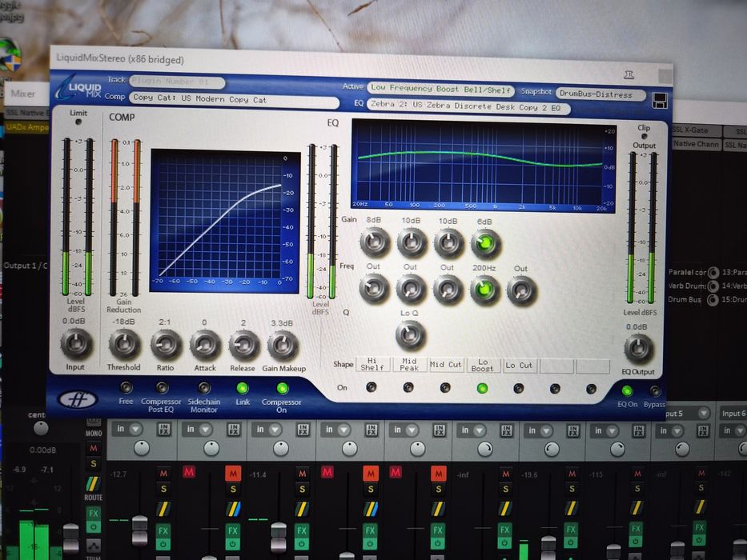Click the EQ Output knob
The height and width of the screenshot is (560, 747).
pos(638,349)
